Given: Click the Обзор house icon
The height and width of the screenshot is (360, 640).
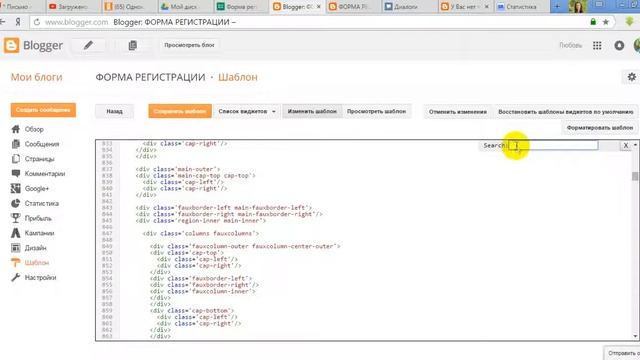Looking at the screenshot, I should pos(16,129).
